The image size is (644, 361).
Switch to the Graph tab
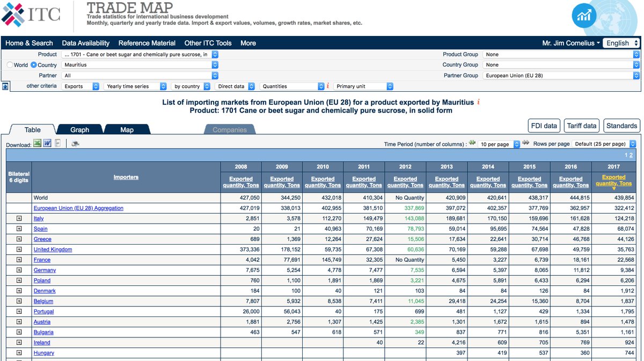pos(79,129)
